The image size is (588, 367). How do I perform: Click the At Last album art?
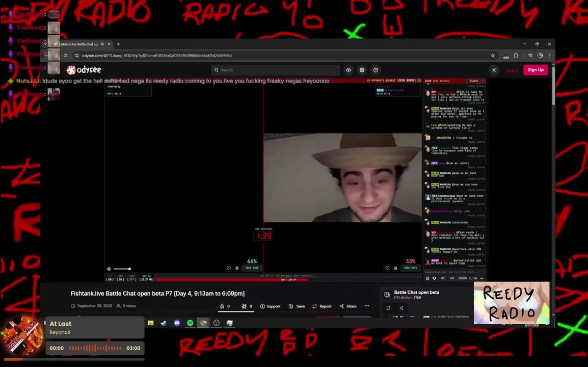(22, 335)
